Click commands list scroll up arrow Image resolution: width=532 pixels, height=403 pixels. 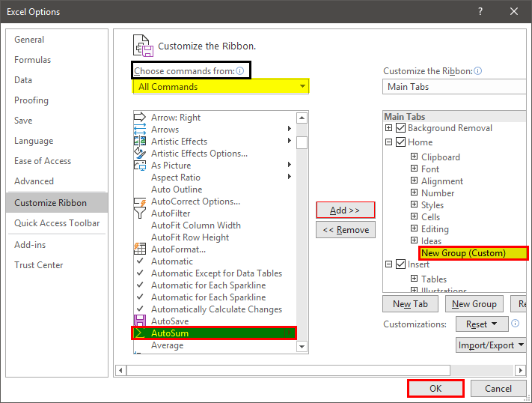tap(302, 118)
